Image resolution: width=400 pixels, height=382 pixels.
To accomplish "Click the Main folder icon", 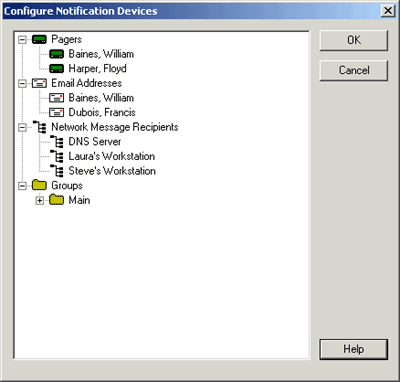I will tap(57, 200).
